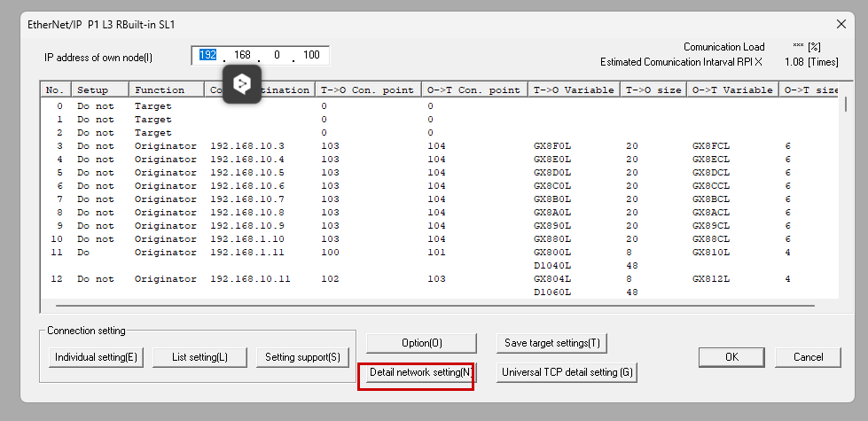Click the Option(O) button

pyautogui.click(x=421, y=343)
